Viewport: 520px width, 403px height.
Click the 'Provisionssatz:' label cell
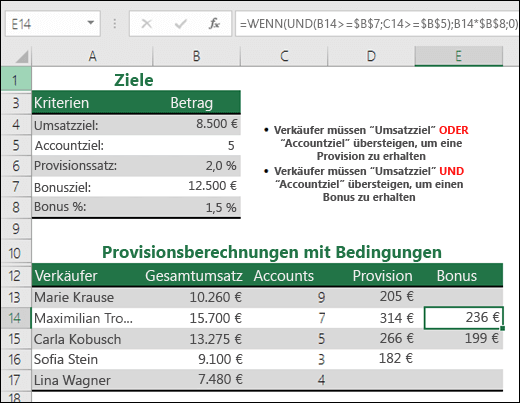click(x=92, y=166)
